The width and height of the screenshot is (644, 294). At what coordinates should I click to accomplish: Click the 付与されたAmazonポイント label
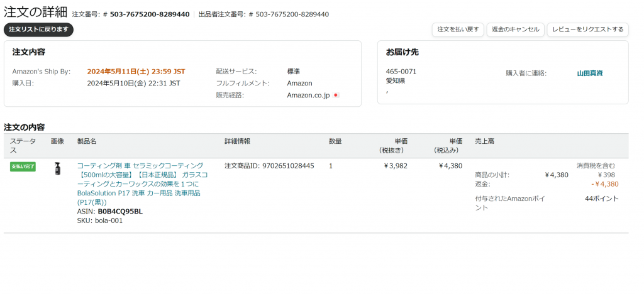coord(510,204)
